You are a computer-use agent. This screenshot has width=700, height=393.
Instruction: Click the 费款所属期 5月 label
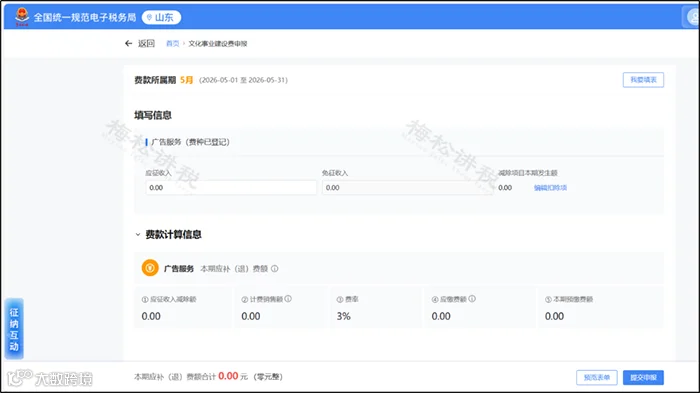coord(163,80)
